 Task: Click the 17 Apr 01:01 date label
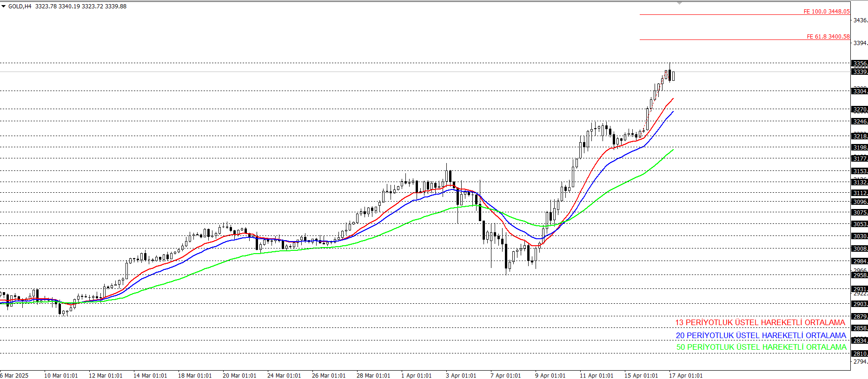pyautogui.click(x=686, y=375)
